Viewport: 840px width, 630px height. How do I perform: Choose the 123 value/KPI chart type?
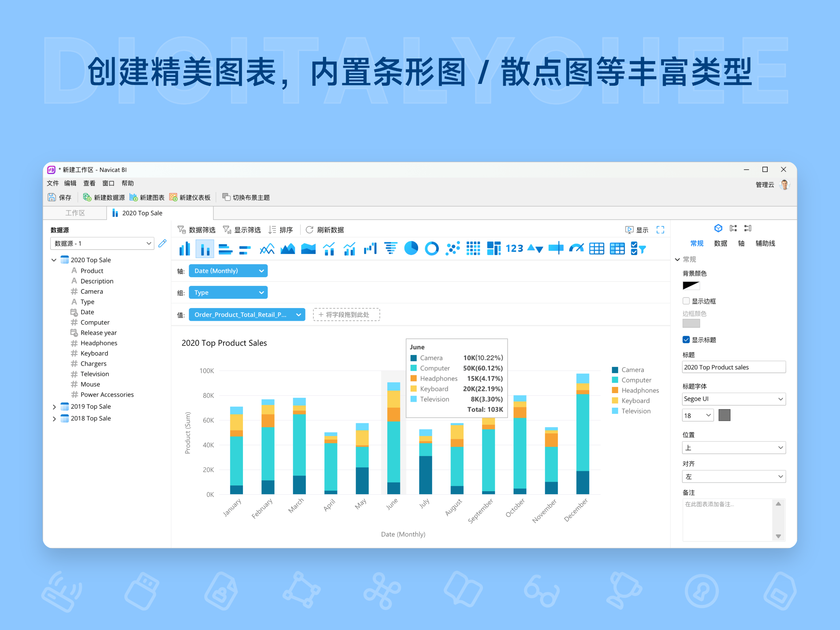pos(515,248)
